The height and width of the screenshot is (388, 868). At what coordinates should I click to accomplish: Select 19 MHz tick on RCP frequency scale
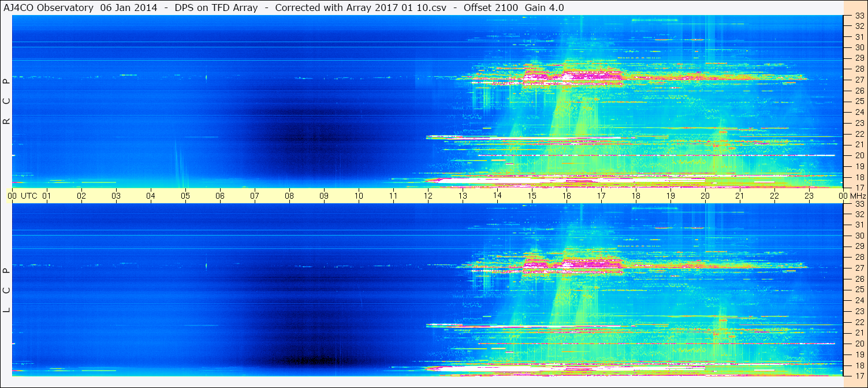point(859,166)
